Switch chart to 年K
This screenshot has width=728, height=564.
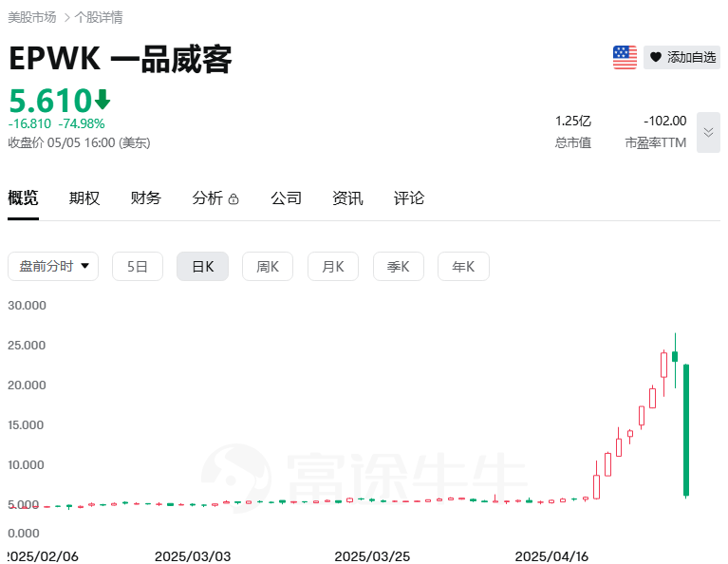click(x=463, y=266)
